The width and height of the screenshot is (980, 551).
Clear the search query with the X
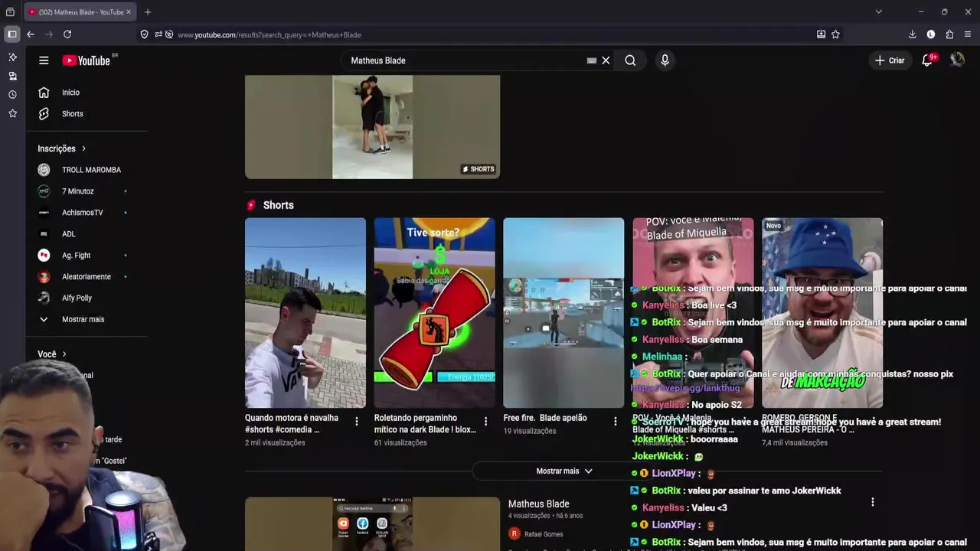(606, 60)
